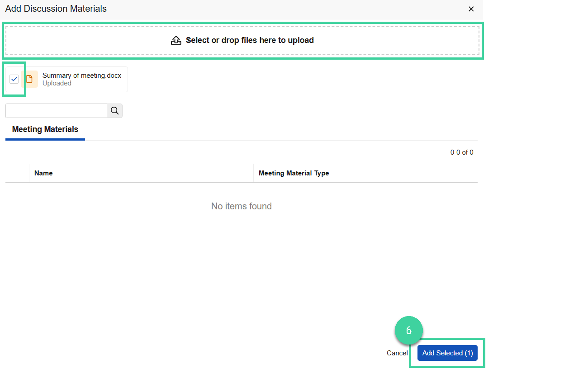Image resolution: width=588 pixels, height=373 pixels.
Task: Click the Select or drop files upload area
Action: 242,40
